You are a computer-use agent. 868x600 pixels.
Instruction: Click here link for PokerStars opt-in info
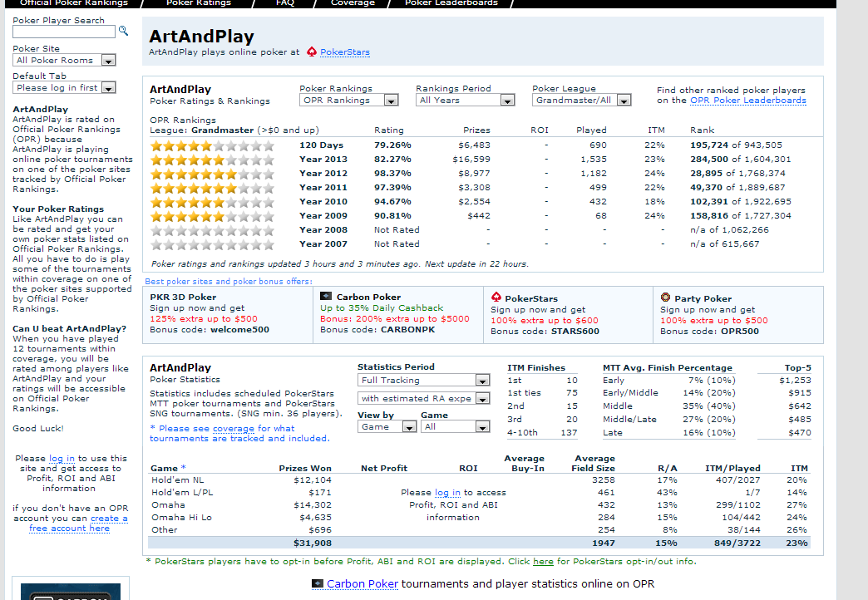coord(543,561)
